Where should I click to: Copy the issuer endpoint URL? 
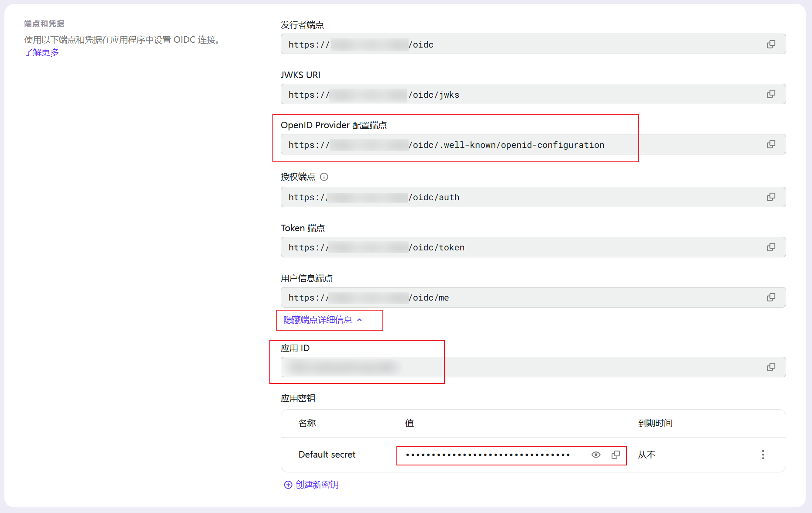[x=771, y=44]
